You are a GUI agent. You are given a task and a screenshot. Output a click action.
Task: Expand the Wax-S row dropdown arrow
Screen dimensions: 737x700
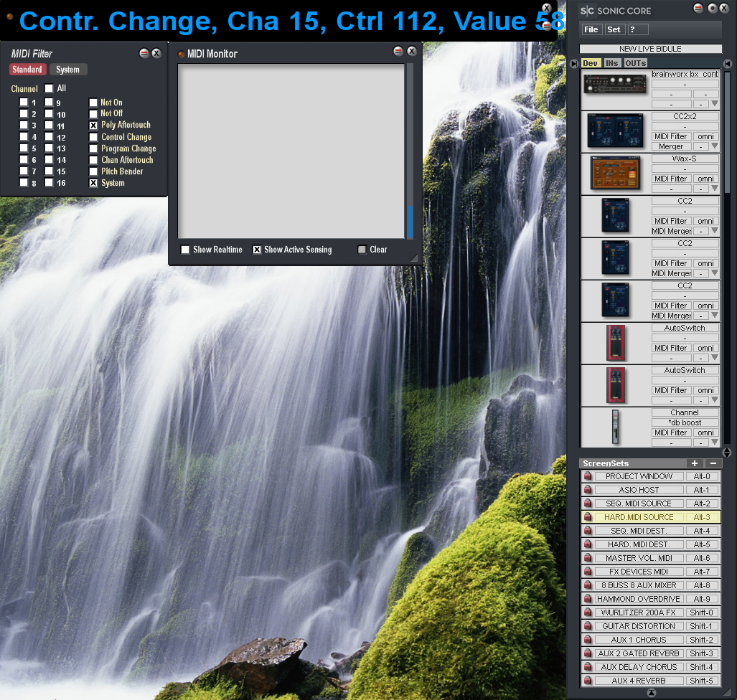714,189
